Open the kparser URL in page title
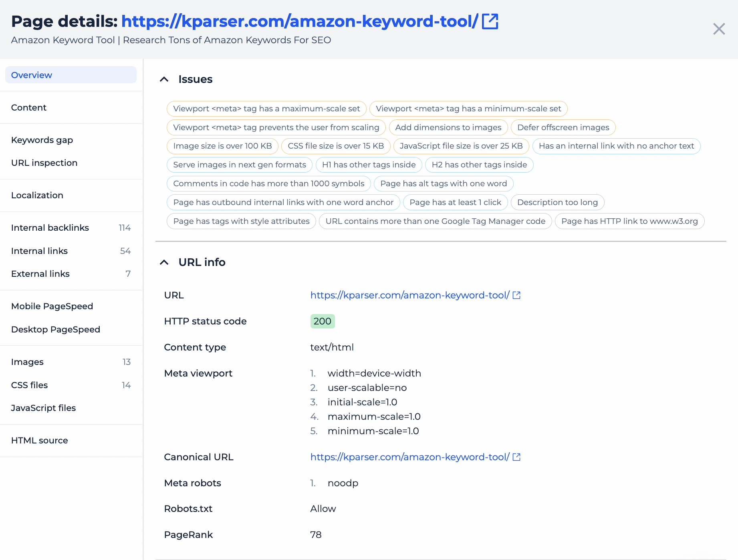This screenshot has height=560, width=738. [300, 21]
